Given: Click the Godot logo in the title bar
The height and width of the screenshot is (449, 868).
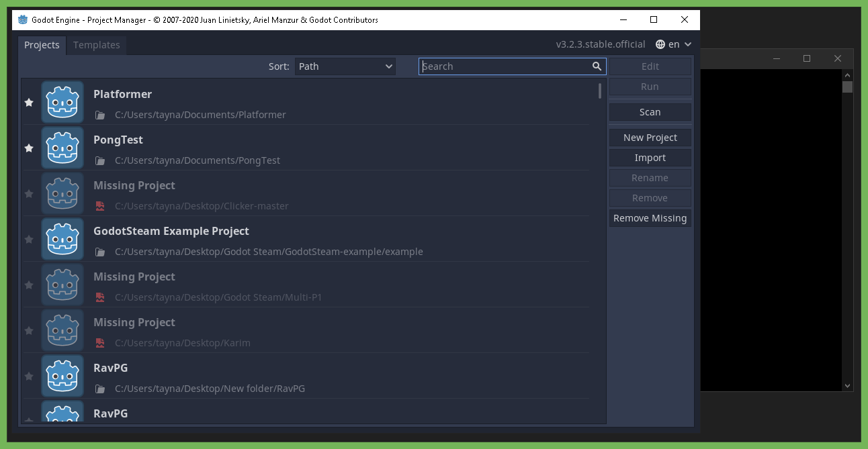Looking at the screenshot, I should pyautogui.click(x=23, y=20).
